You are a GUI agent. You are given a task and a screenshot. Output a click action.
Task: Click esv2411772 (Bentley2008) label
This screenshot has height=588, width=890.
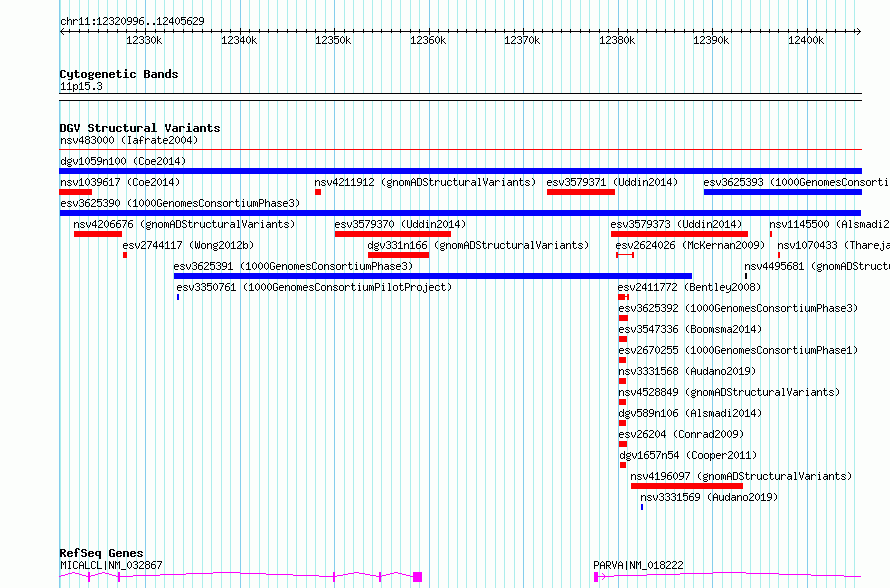[690, 287]
